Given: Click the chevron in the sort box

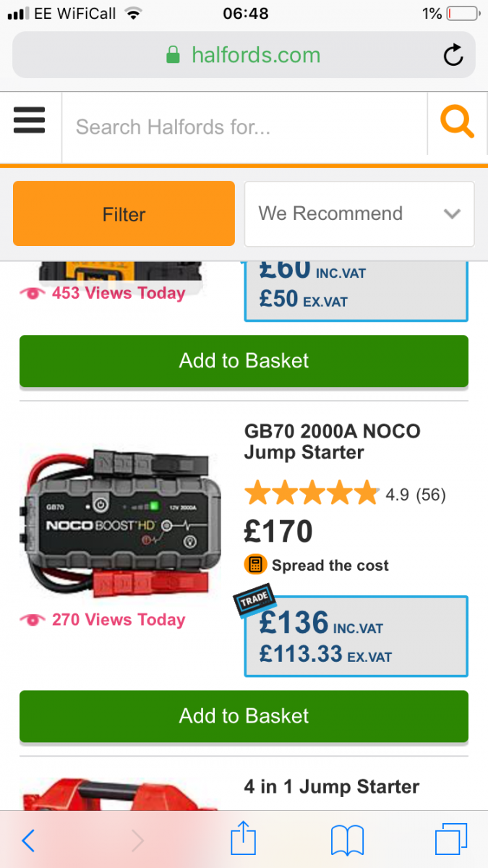Looking at the screenshot, I should [453, 214].
